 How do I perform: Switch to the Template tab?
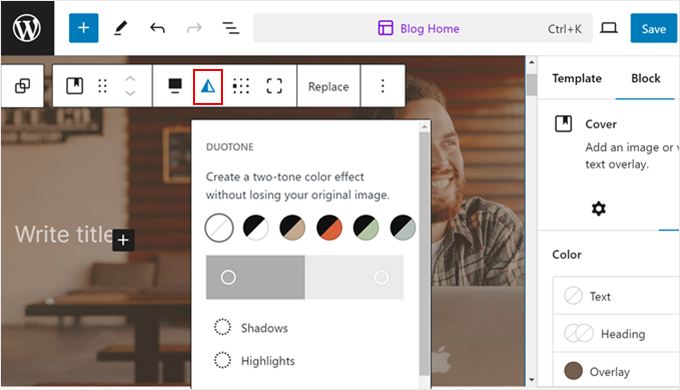577,78
